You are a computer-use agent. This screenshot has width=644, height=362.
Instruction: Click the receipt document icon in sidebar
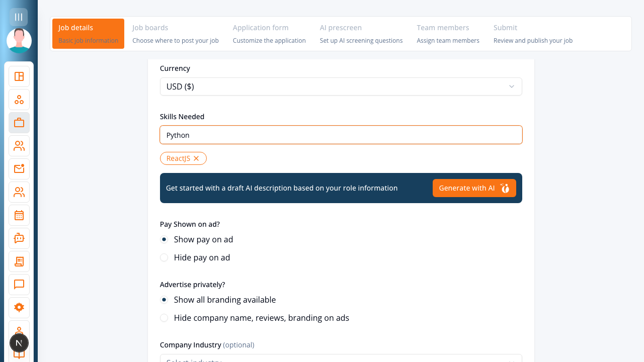coord(19,261)
